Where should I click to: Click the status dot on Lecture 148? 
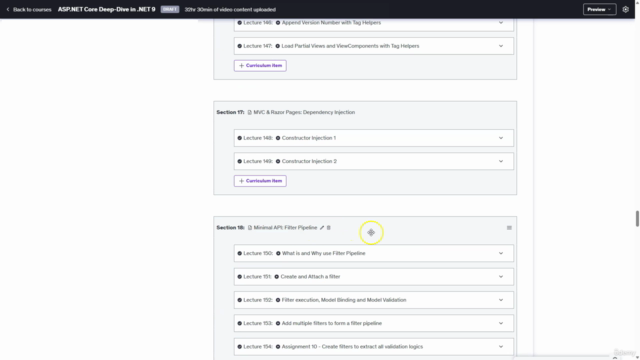pyautogui.click(x=240, y=138)
